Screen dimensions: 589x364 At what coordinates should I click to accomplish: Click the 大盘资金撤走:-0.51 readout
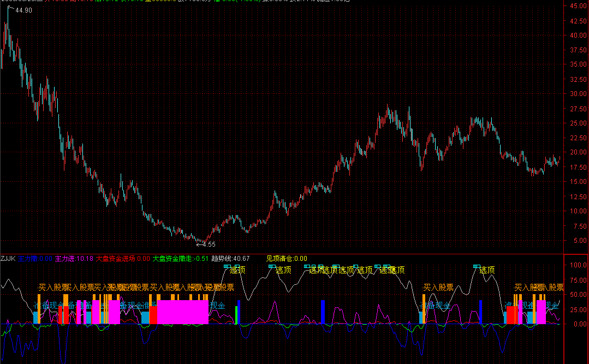click(180, 259)
